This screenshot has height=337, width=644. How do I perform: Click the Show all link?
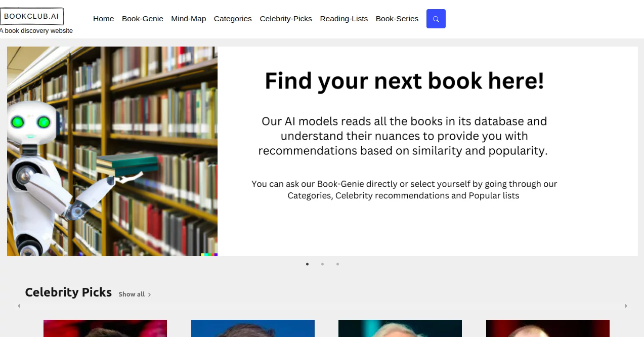tap(132, 294)
